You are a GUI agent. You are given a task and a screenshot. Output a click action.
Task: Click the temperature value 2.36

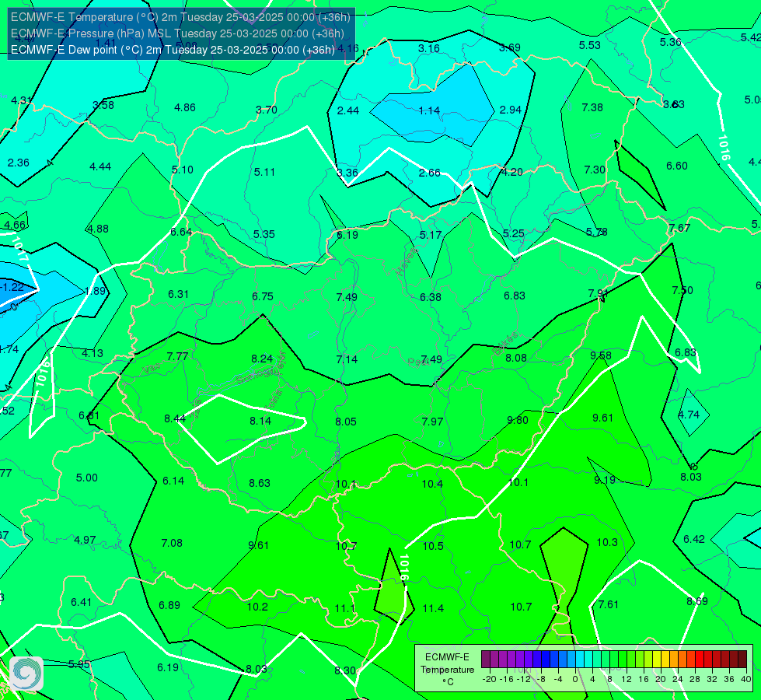coord(19,163)
